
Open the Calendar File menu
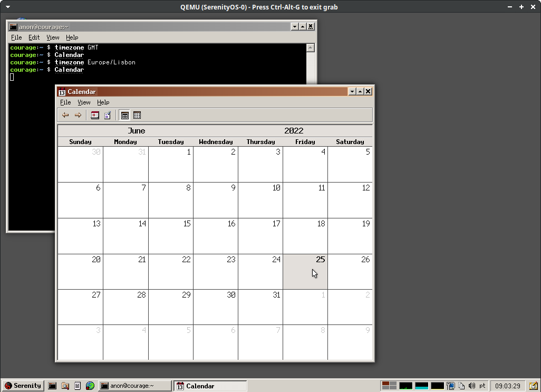tap(65, 102)
